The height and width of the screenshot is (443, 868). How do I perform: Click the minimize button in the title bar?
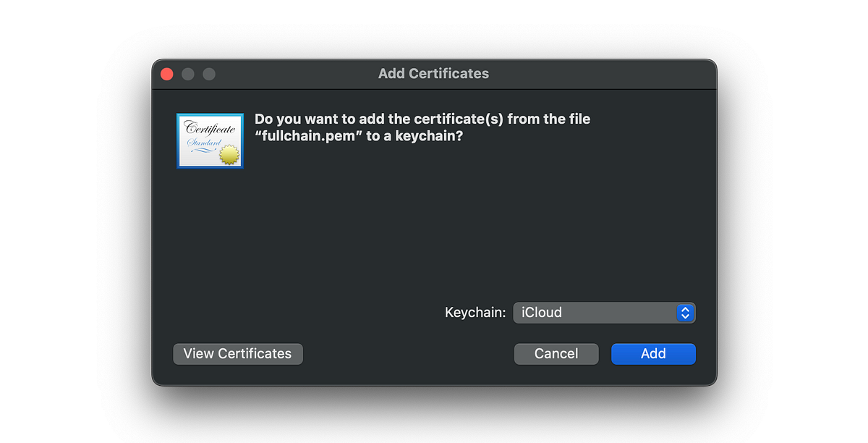pos(187,73)
